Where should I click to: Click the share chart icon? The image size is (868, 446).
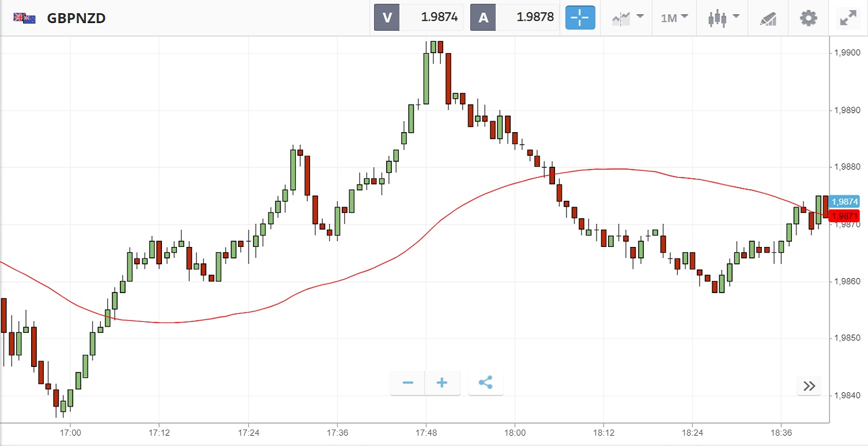coord(485,383)
